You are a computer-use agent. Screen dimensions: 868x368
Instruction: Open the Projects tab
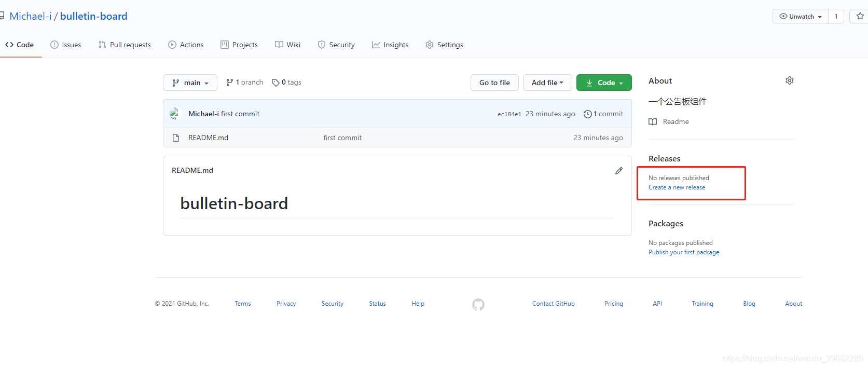point(239,45)
